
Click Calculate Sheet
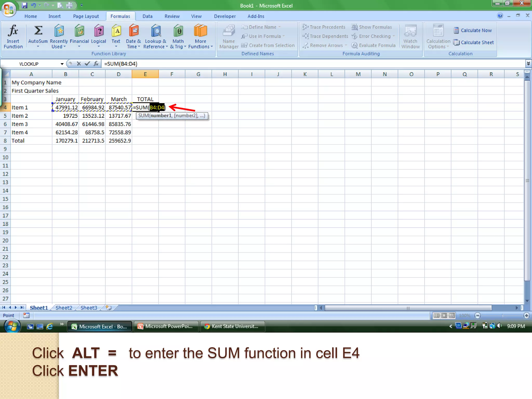[x=473, y=42]
